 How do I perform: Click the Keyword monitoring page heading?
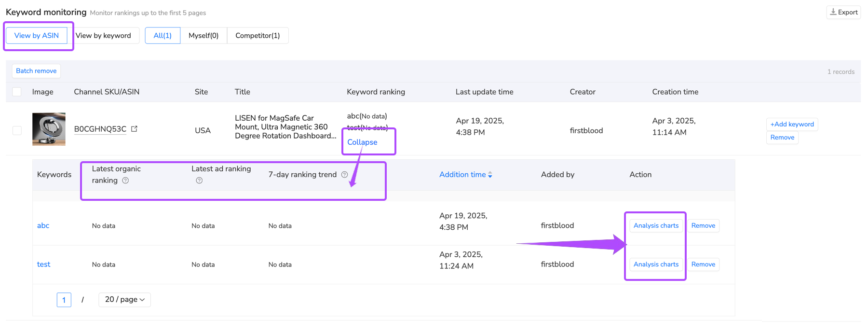click(46, 12)
